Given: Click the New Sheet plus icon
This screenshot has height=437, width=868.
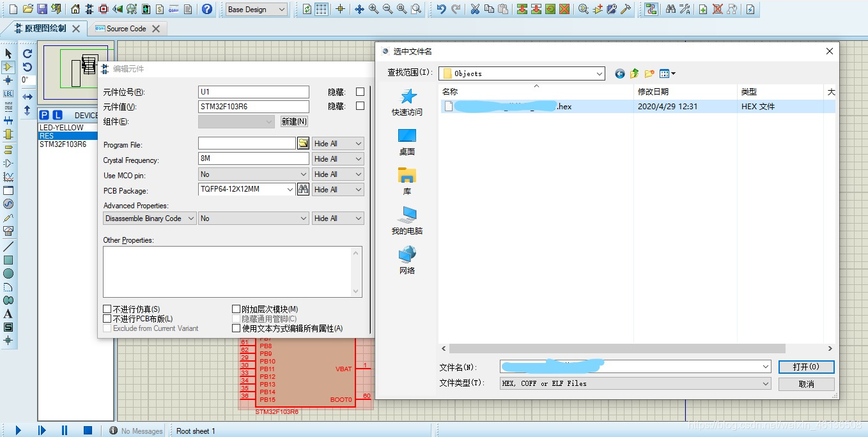Looking at the screenshot, I should click(703, 9).
